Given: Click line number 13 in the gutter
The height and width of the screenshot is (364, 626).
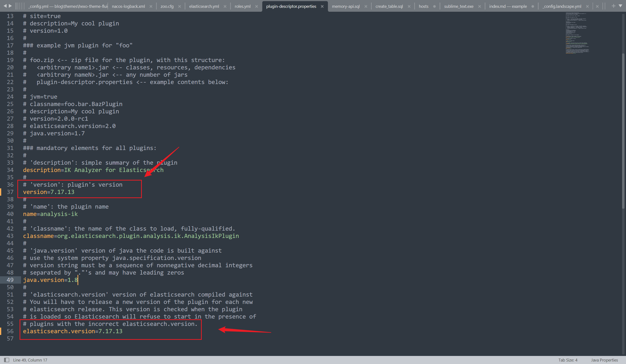Looking at the screenshot, I should pos(10,16).
